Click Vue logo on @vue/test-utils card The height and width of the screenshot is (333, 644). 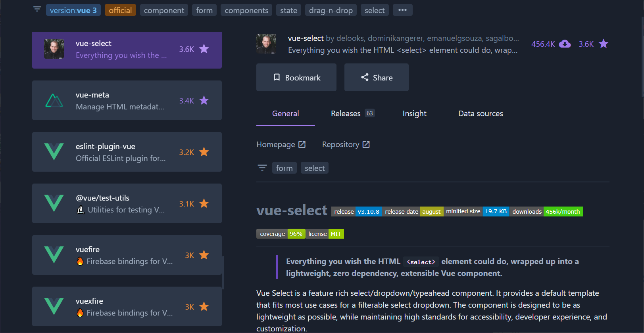(x=54, y=203)
